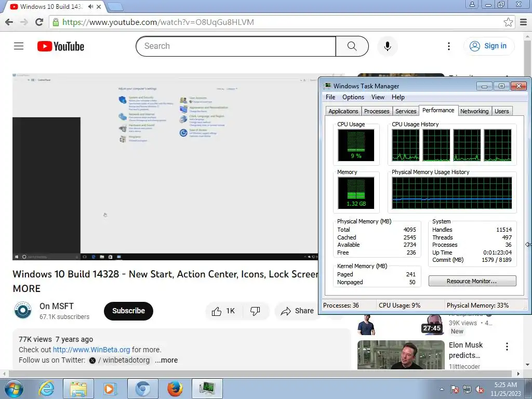Click the Memory 1.32 GB gauge
This screenshot has height=399, width=532.
click(356, 193)
